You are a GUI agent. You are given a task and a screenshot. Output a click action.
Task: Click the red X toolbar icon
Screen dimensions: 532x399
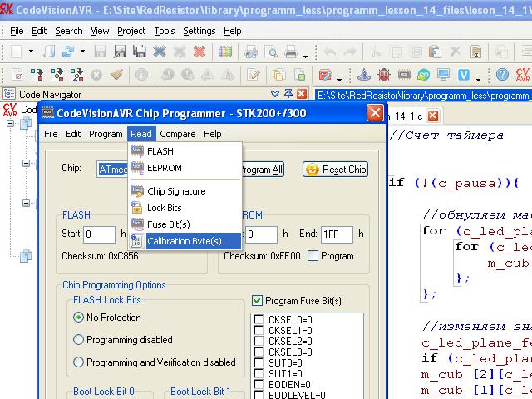click(199, 52)
